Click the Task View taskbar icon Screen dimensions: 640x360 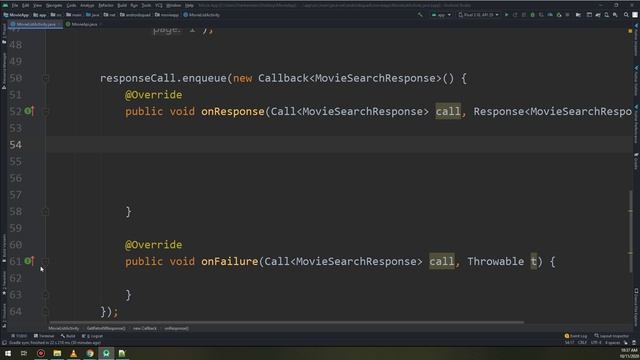[x=24, y=353]
